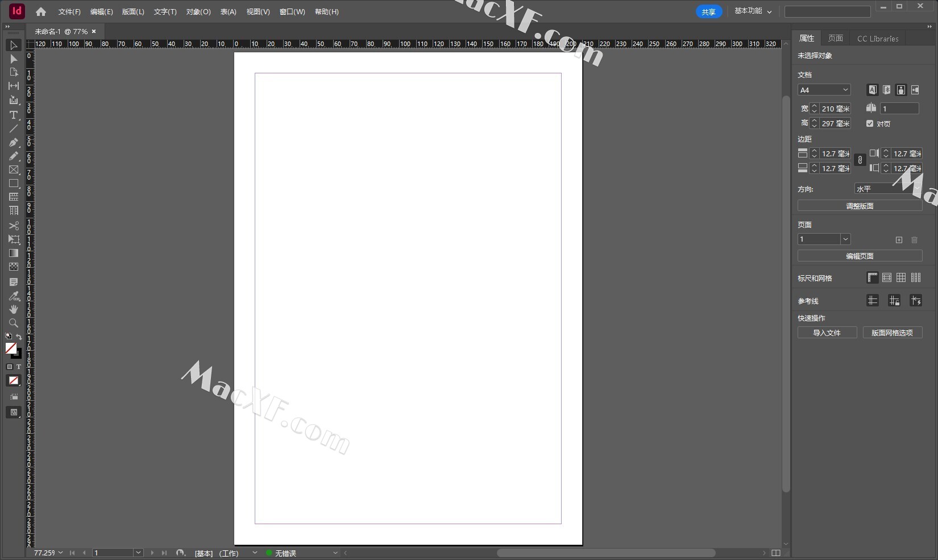Click the Apply None color swatch

(x=14, y=380)
